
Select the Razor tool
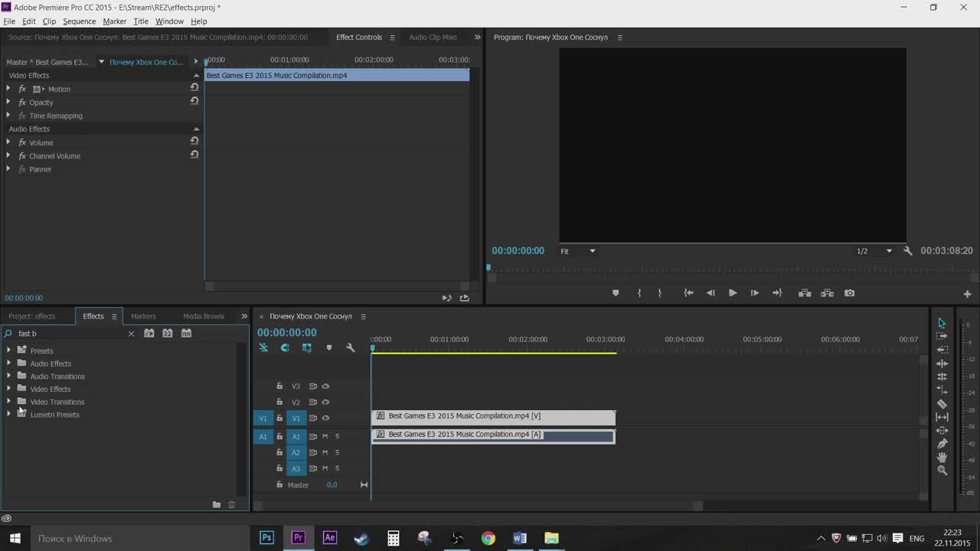click(x=942, y=403)
